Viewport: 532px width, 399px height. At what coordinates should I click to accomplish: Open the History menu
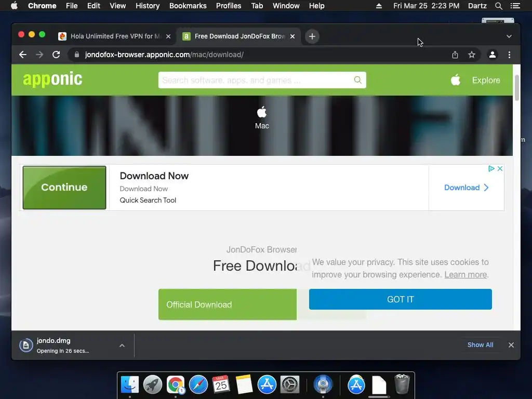click(x=147, y=6)
